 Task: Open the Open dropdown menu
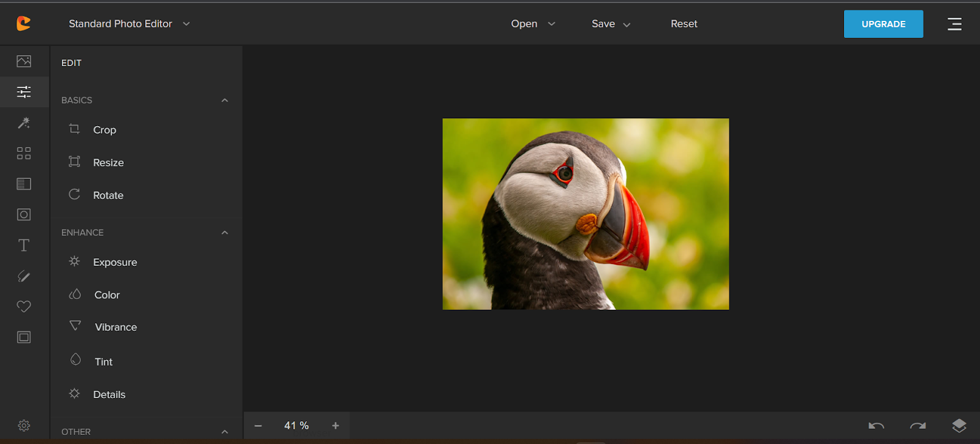(533, 24)
